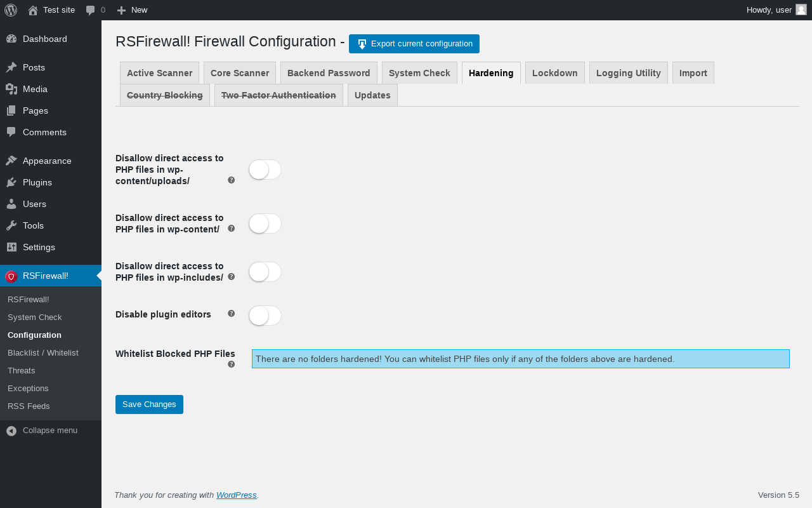This screenshot has height=508, width=812.
Task: Click Export current configuration button
Action: coord(414,44)
